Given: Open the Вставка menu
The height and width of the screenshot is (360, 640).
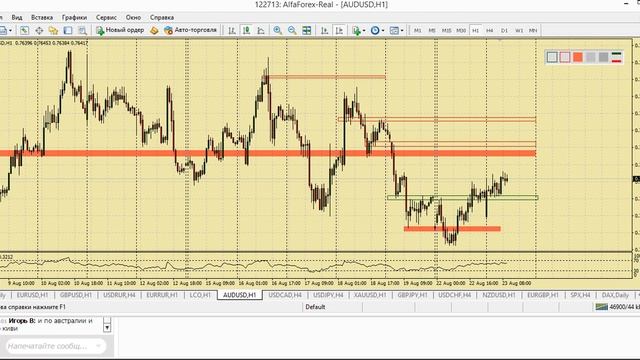Looking at the screenshot, I should click(42, 18).
